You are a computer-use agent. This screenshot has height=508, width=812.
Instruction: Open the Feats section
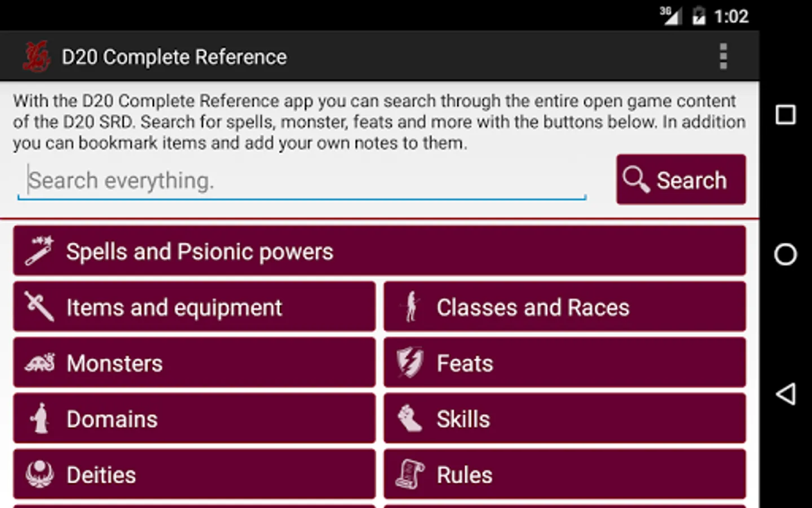[565, 362]
